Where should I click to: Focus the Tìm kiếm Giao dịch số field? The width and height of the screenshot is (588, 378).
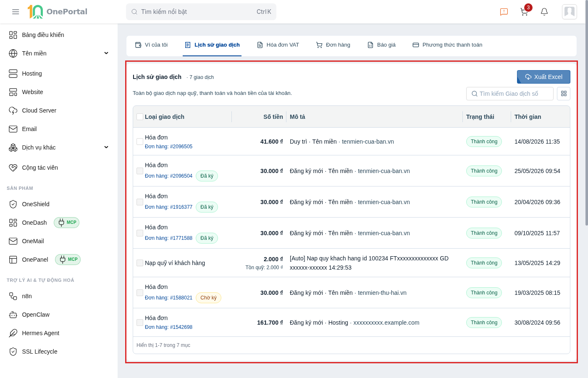click(x=510, y=94)
